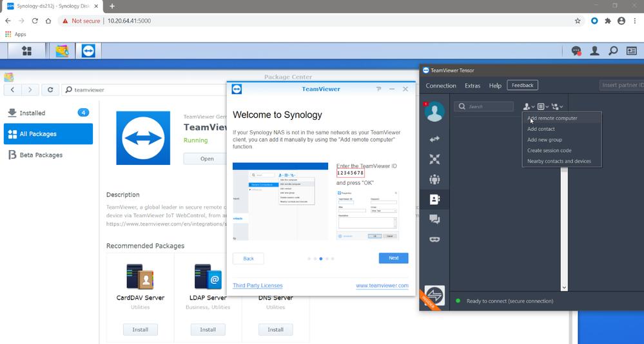Select TeamViewer icon in DSM taskbar
Image resolution: width=644 pixels, height=344 pixels.
[88, 51]
